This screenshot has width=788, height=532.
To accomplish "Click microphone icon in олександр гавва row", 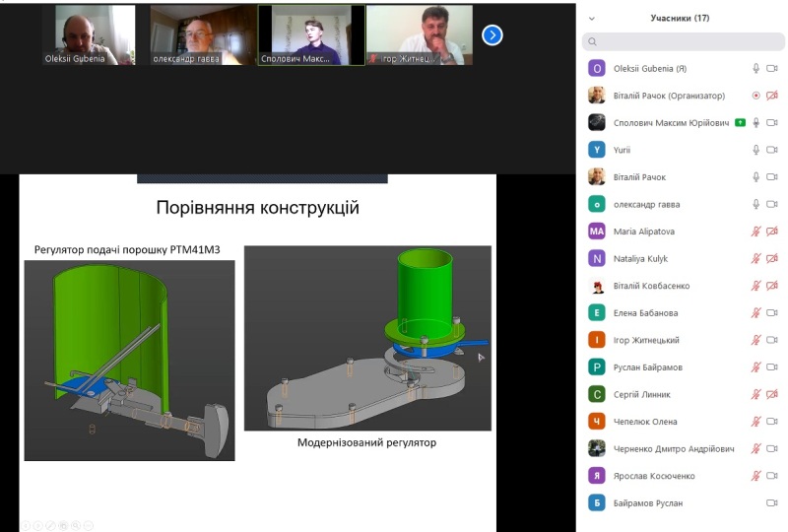I will 755,204.
